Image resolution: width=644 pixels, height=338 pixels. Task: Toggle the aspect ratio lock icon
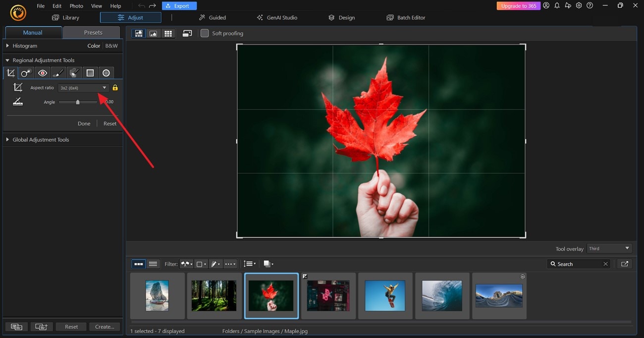[x=115, y=88]
